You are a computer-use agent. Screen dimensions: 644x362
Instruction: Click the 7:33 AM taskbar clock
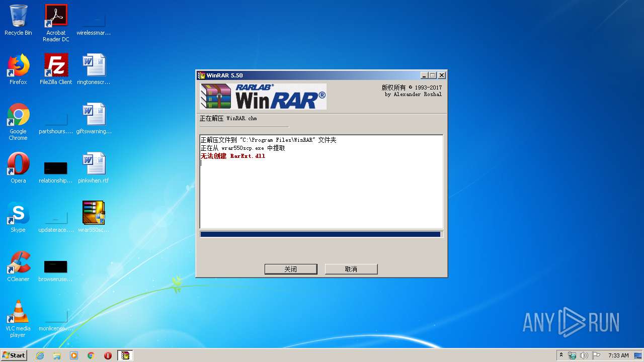[x=618, y=355]
